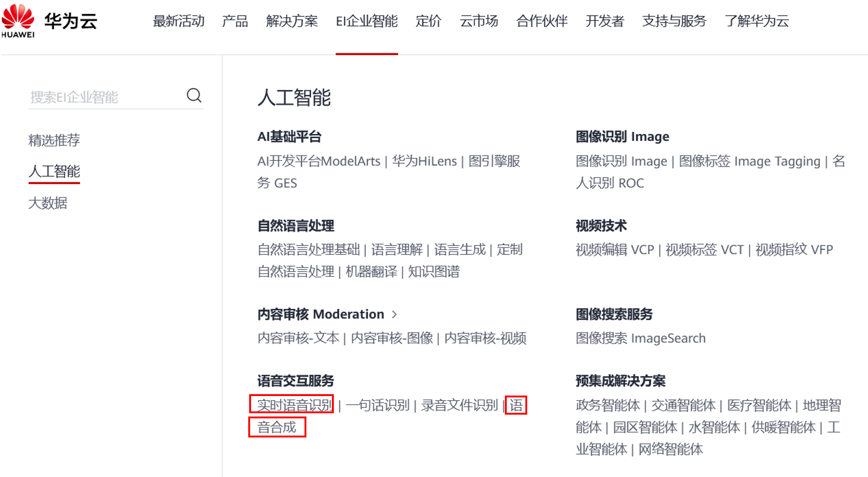Open the 地理智能体 link
Viewport: 868px width, 477px height.
822,405
